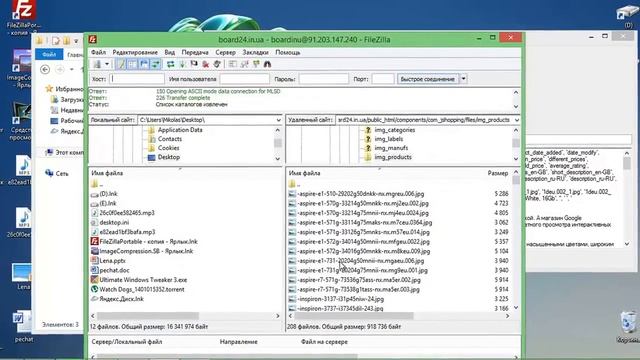Focus the Имя пользователя input field
Viewport: 640px width, 360px height.
(x=244, y=79)
